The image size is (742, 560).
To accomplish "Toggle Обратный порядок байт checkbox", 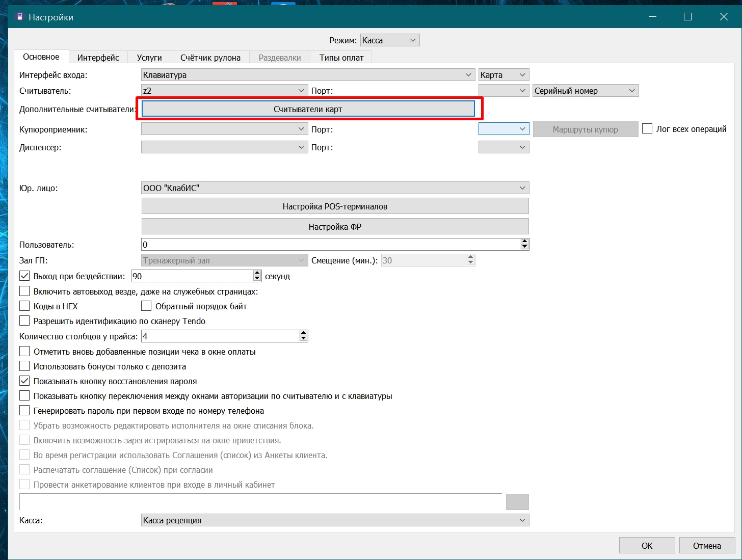I will [x=146, y=306].
